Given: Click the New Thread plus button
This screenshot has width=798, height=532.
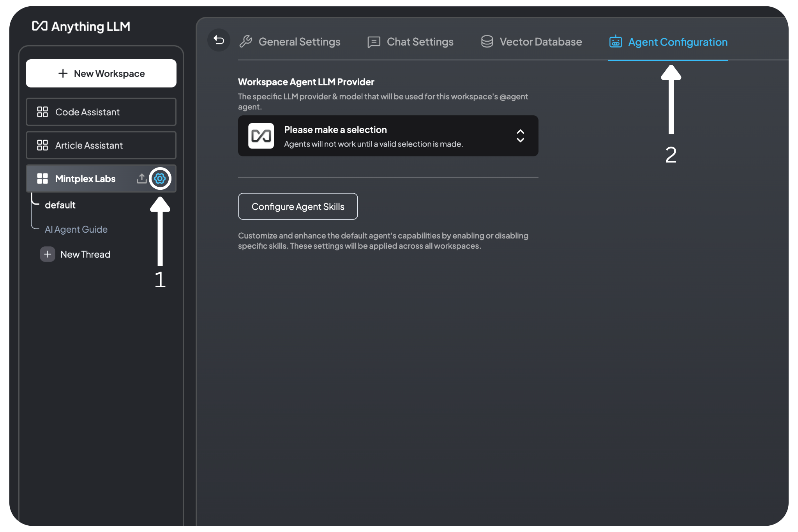Looking at the screenshot, I should 48,254.
